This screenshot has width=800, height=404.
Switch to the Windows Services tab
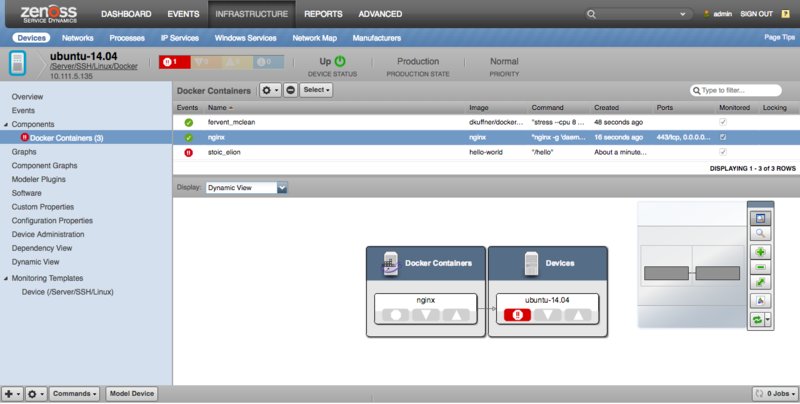coord(245,38)
